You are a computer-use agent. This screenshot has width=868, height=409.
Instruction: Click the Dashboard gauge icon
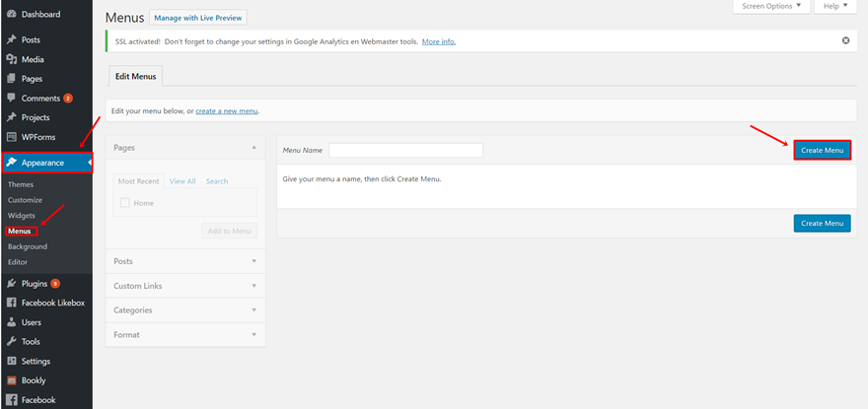click(11, 15)
